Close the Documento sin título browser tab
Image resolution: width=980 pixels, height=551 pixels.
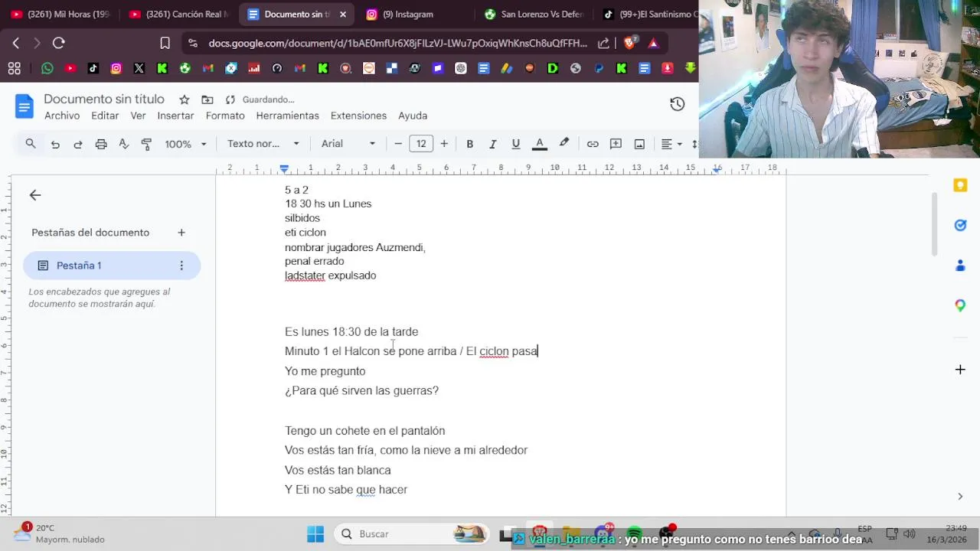tap(343, 14)
